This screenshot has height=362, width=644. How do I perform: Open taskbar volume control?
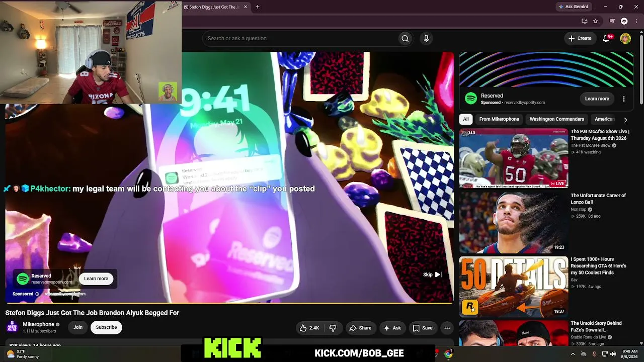[x=613, y=354]
